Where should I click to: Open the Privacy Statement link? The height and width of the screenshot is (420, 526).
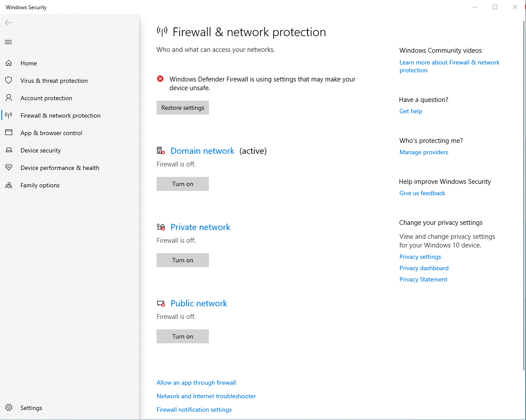click(x=424, y=279)
